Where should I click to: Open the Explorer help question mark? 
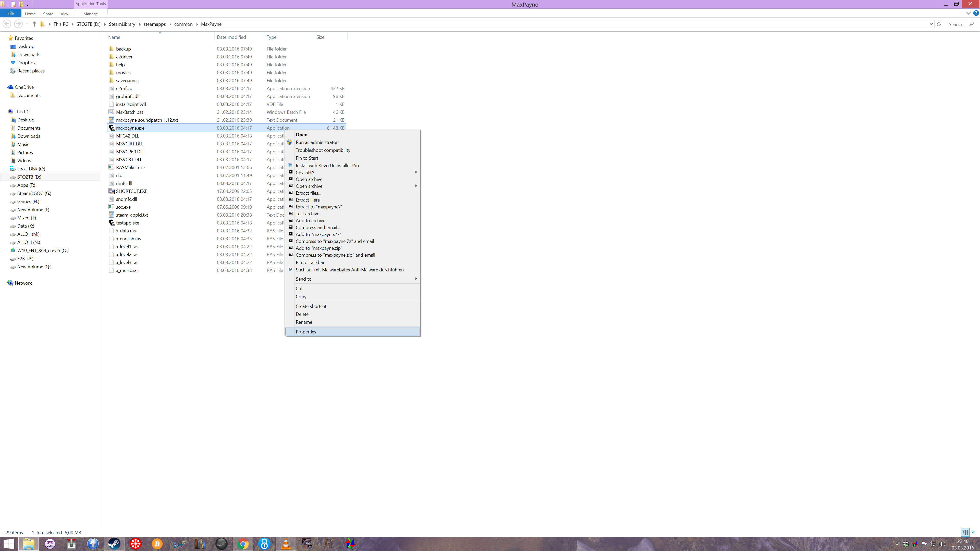976,13
